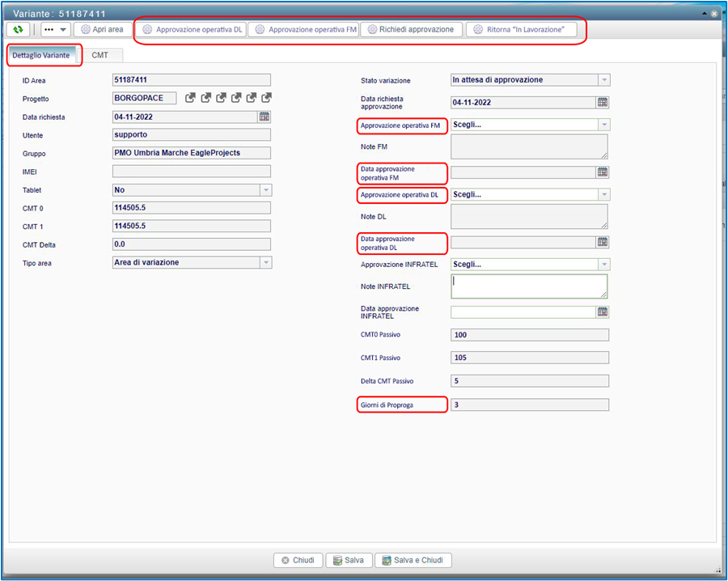Click the last external link icon beside BORGOPACE
The width and height of the screenshot is (728, 581).
(266, 98)
